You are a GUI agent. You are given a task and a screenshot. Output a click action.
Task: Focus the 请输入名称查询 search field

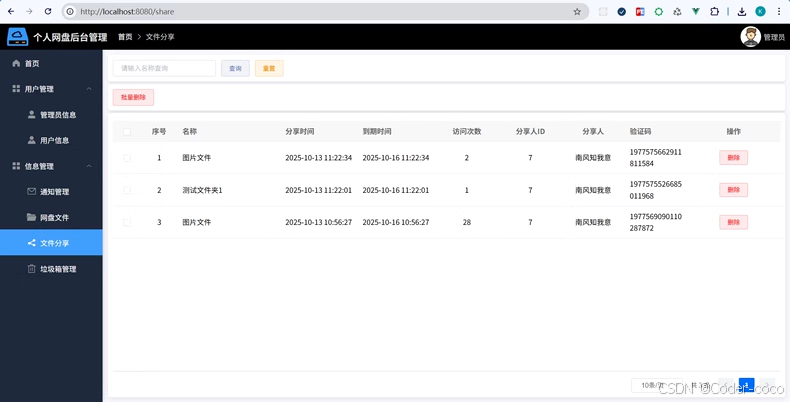click(164, 68)
